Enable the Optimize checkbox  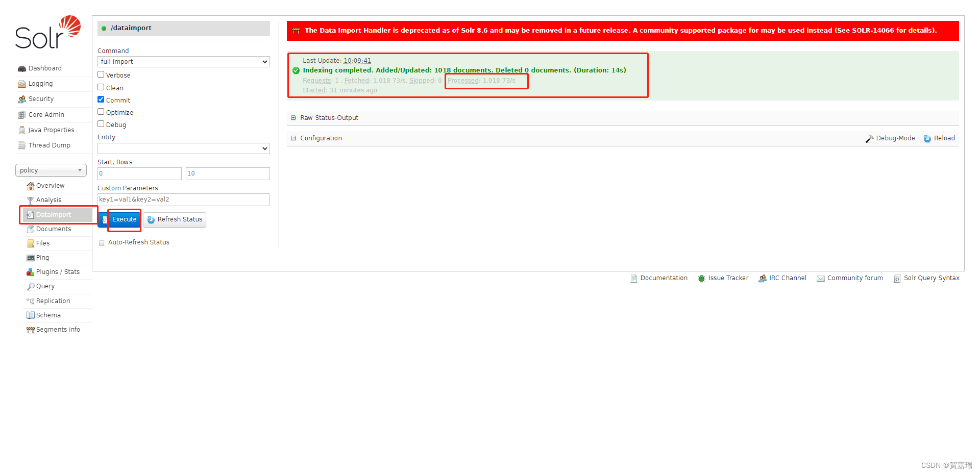(x=101, y=112)
